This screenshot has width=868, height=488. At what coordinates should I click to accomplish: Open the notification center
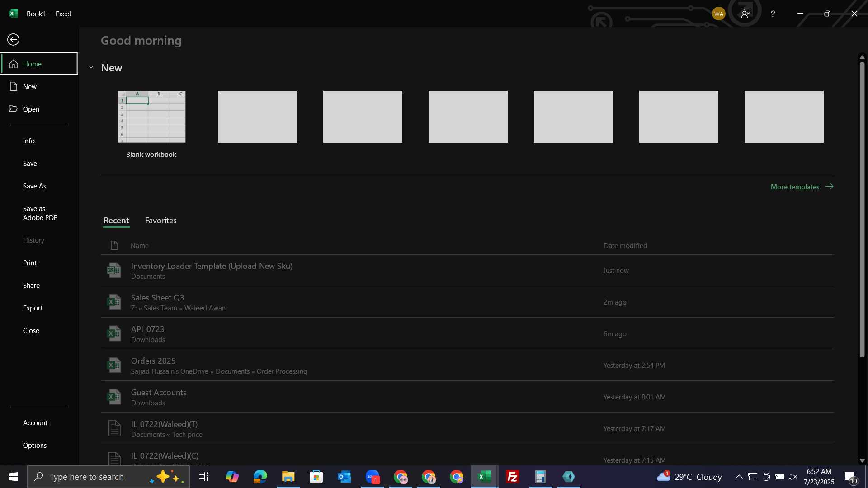tap(850, 477)
